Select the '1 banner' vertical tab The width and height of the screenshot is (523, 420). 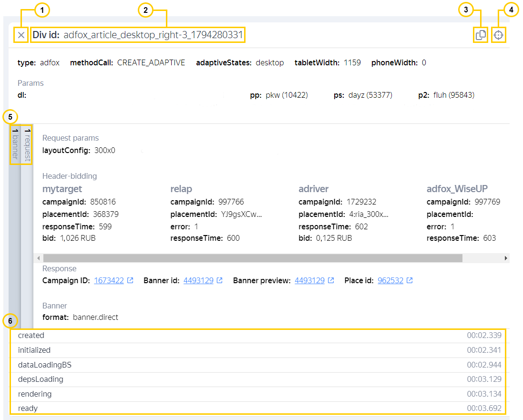15,143
